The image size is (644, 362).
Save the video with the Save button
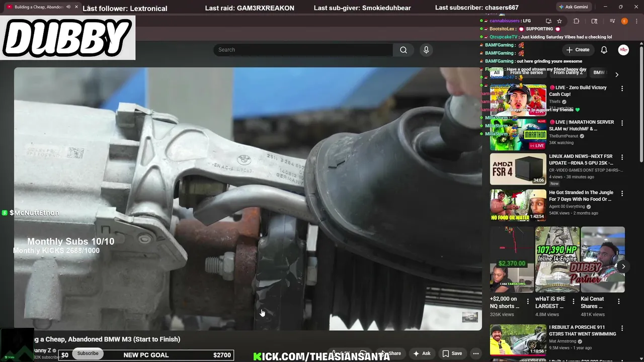(452, 353)
